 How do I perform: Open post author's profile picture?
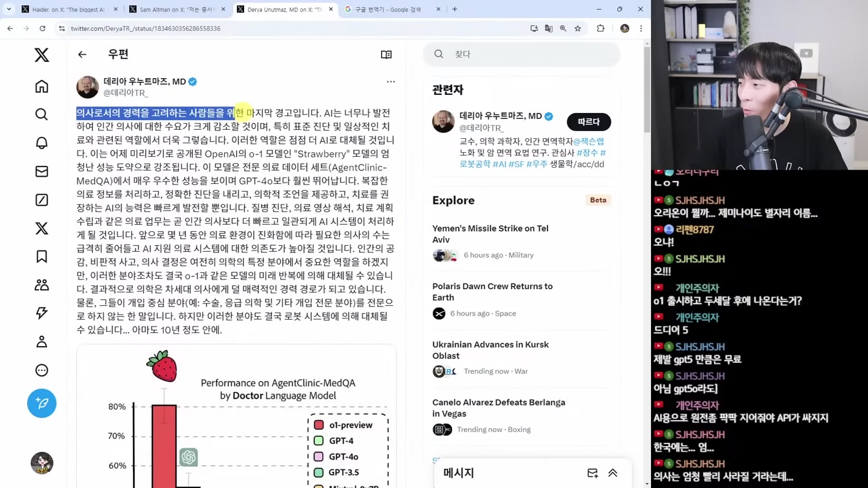click(88, 87)
